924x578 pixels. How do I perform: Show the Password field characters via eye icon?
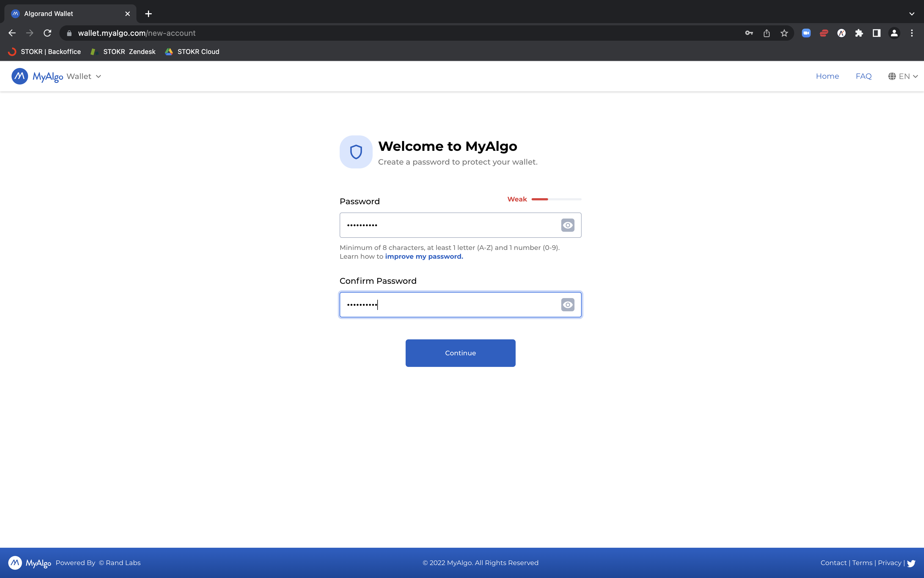tap(567, 225)
